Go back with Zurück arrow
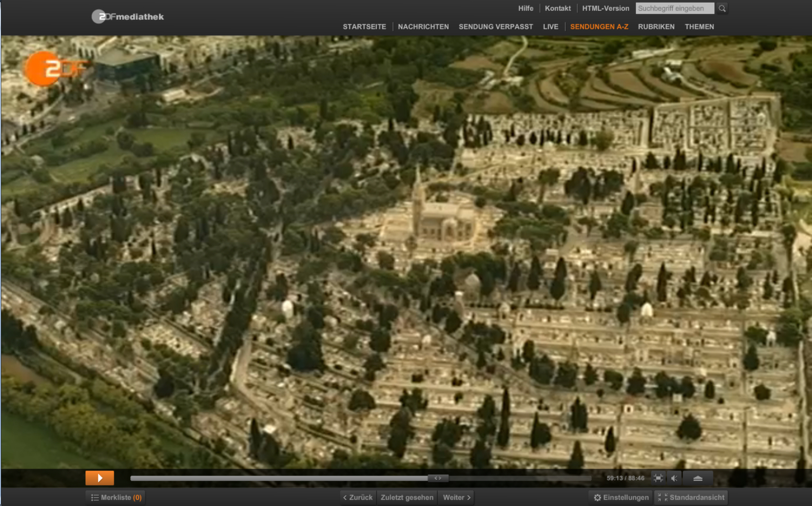The image size is (812, 506). (x=358, y=498)
